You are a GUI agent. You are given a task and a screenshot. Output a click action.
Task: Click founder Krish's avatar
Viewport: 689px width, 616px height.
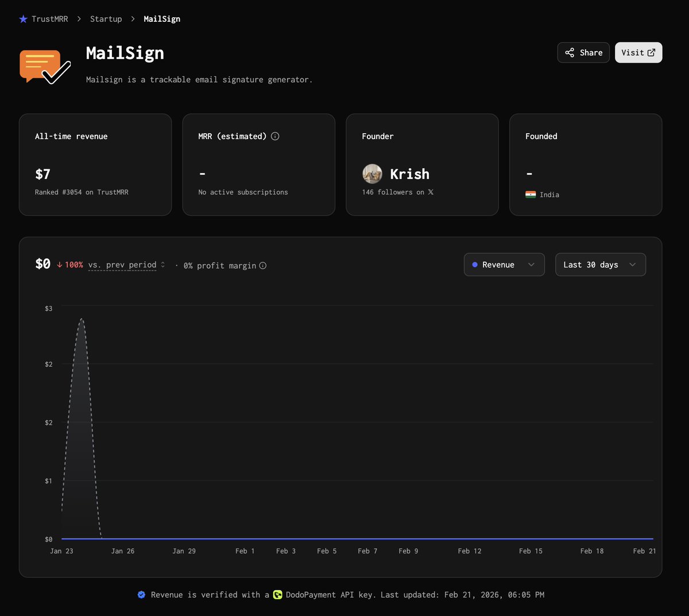coord(372,173)
